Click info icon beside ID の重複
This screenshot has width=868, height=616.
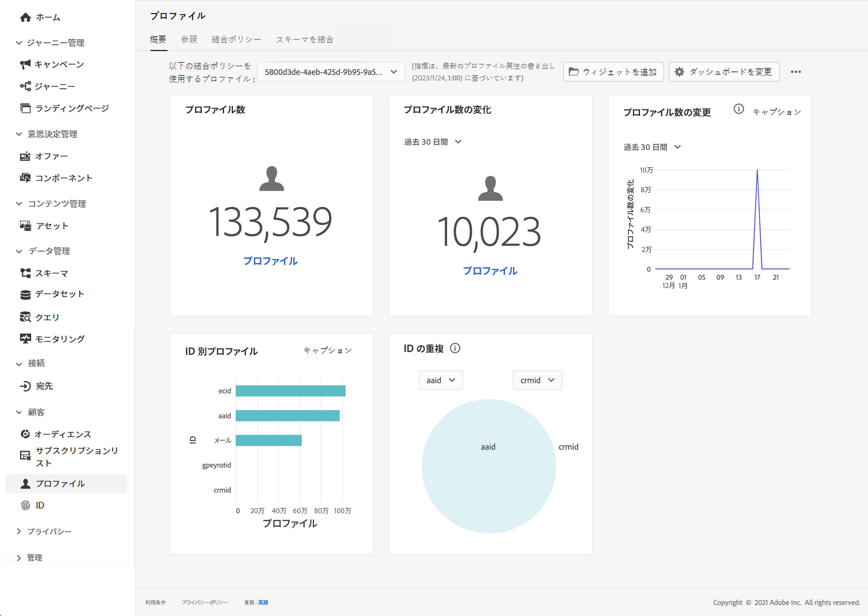[x=455, y=348]
